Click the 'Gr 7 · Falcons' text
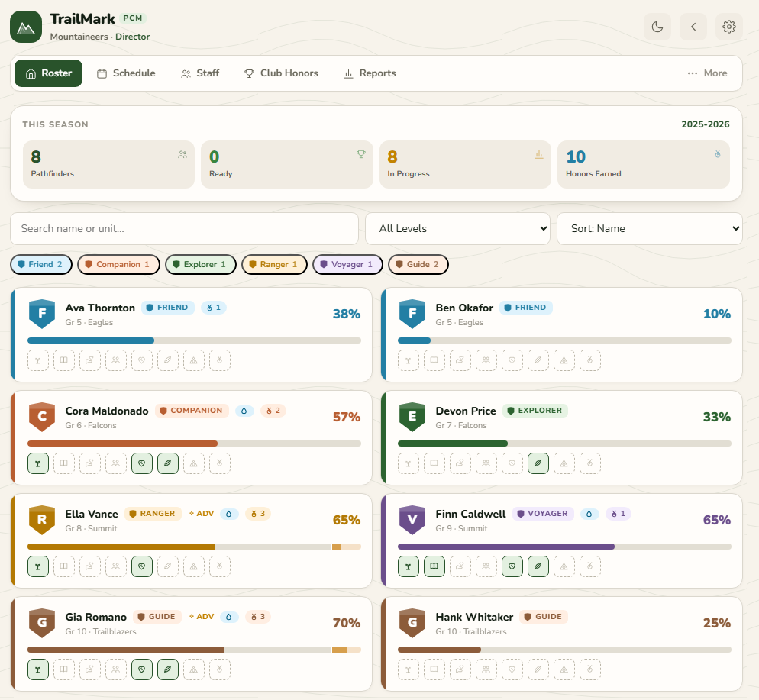This screenshot has height=700, width=759. [461, 426]
